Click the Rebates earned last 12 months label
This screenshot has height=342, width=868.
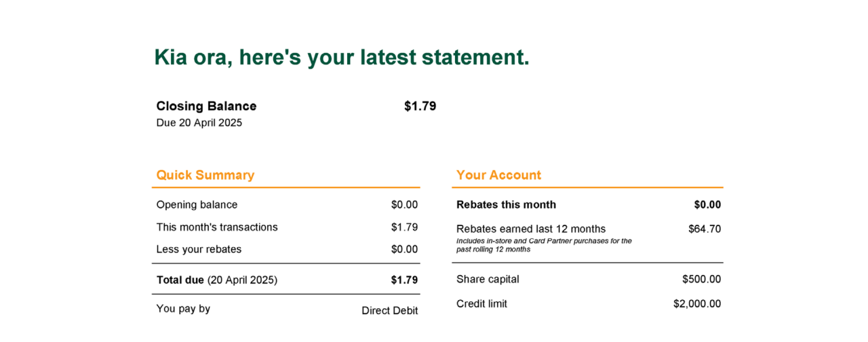531,229
